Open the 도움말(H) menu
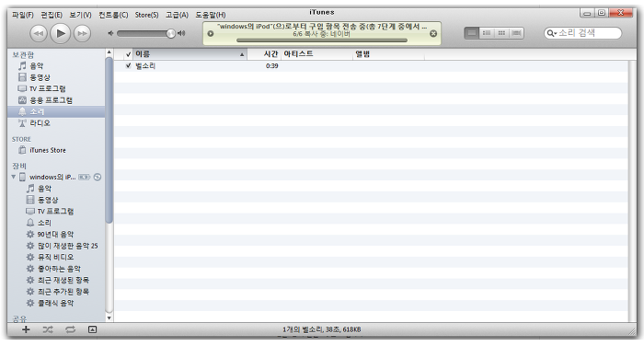 [211, 15]
